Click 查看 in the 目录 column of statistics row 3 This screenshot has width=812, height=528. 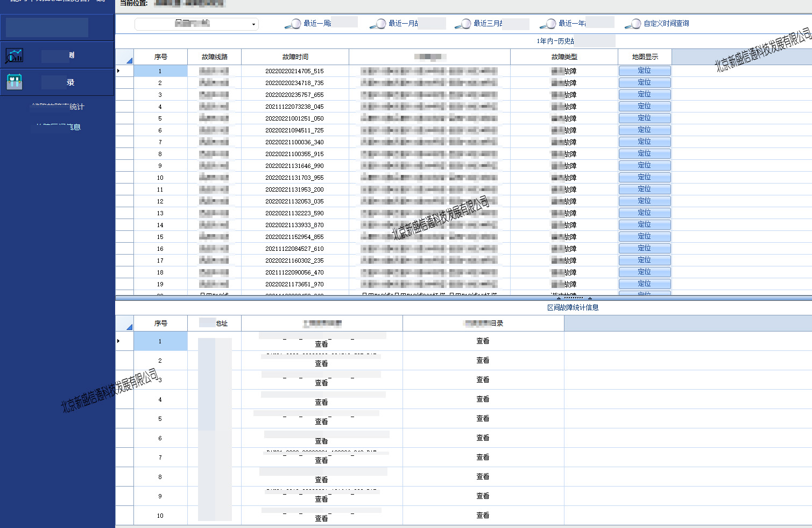tap(483, 379)
